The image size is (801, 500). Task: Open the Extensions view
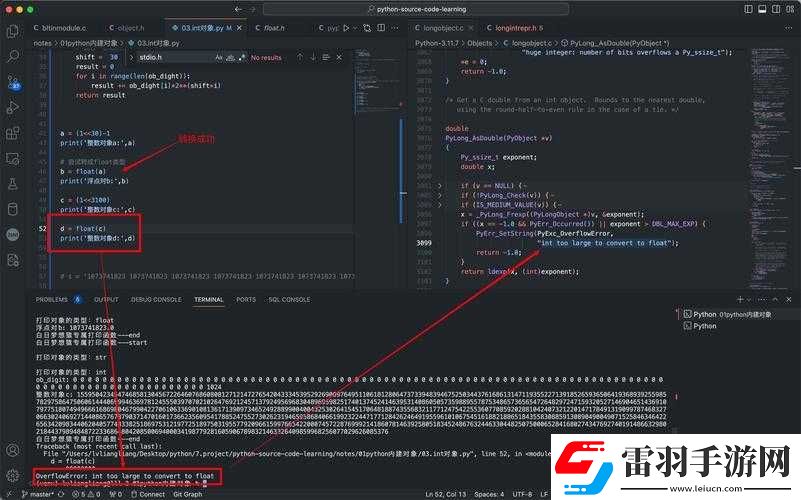[13, 133]
